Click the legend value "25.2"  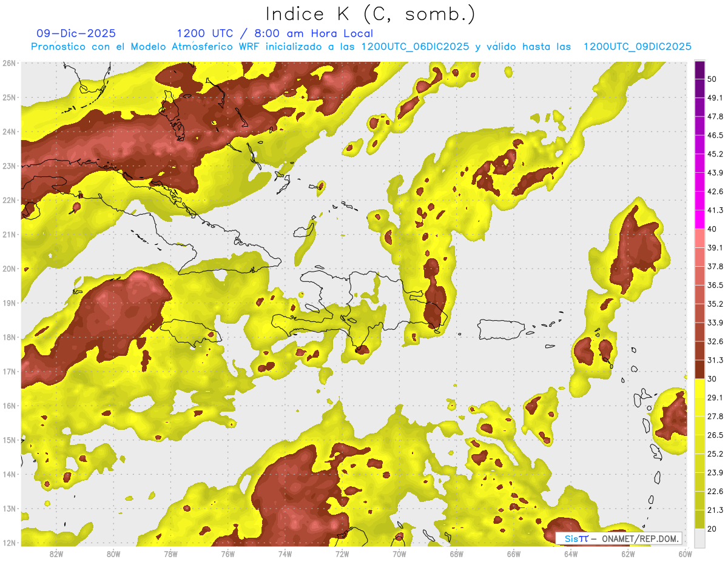point(715,453)
